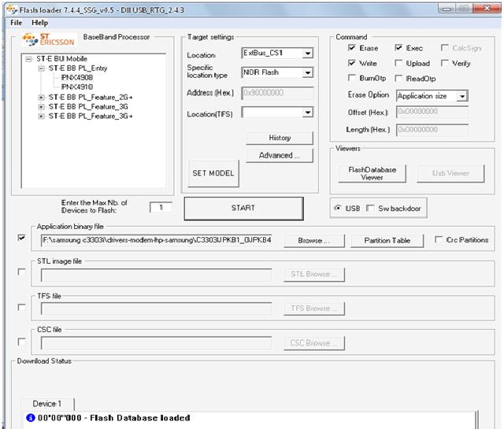
Task: Click the info icon beside Flash Database loaded
Action: coord(31,418)
